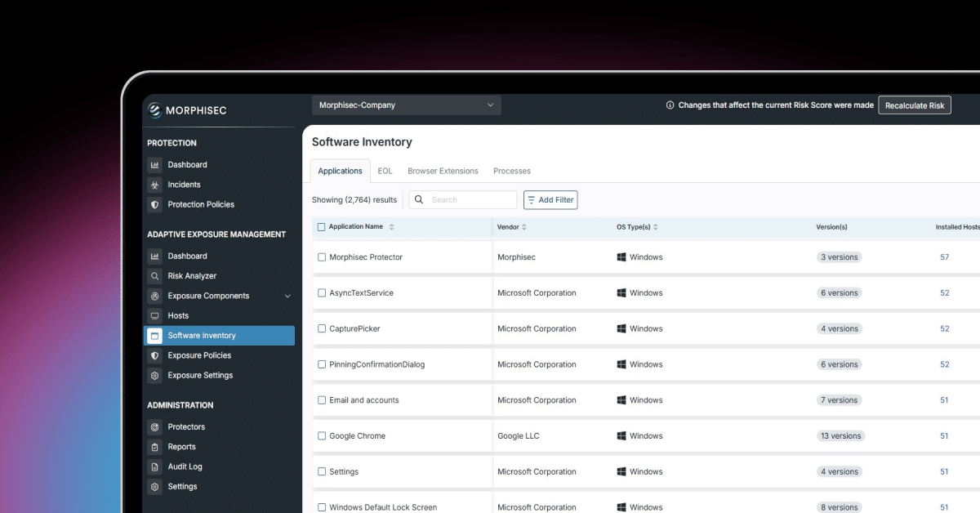Expand the 3 versions pill for Morphisec Protector
980x513 pixels.
[840, 257]
